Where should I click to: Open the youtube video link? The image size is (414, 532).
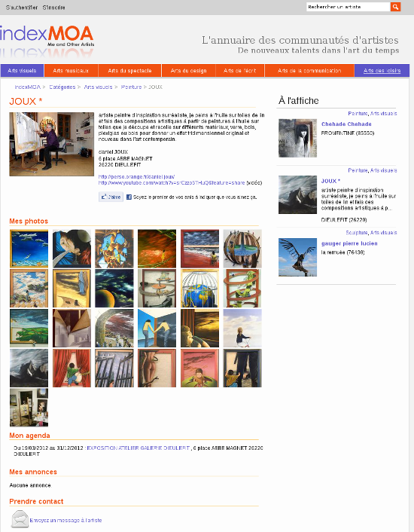point(172,182)
